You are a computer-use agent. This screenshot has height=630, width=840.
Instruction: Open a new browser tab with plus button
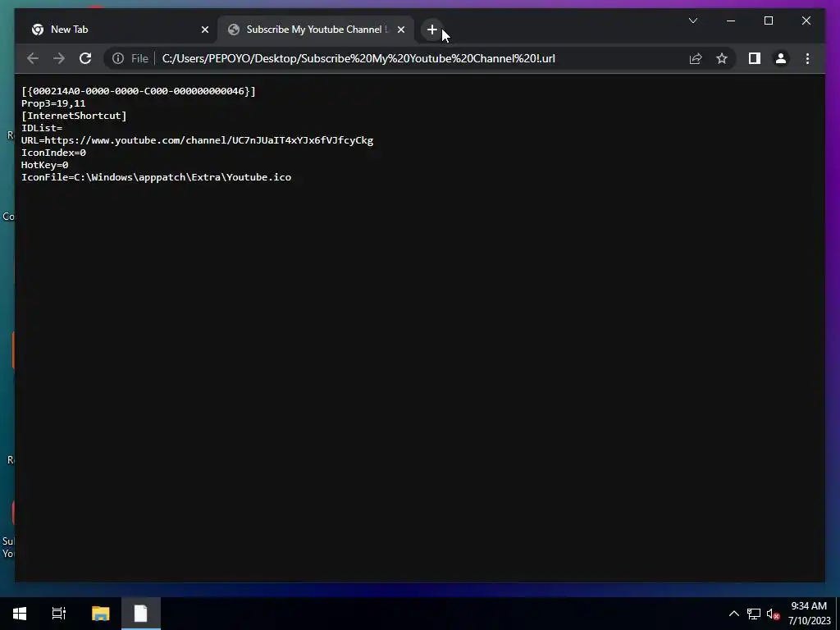click(x=432, y=30)
